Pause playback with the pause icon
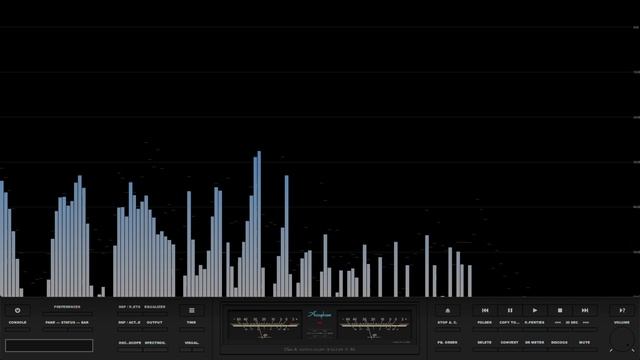The width and height of the screenshot is (640, 360). 510,310
